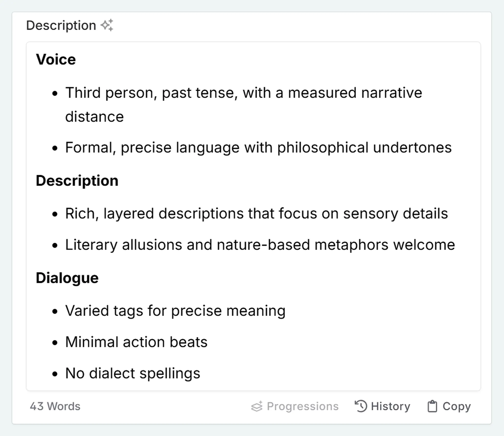Click the Progressions layers icon

tap(257, 407)
